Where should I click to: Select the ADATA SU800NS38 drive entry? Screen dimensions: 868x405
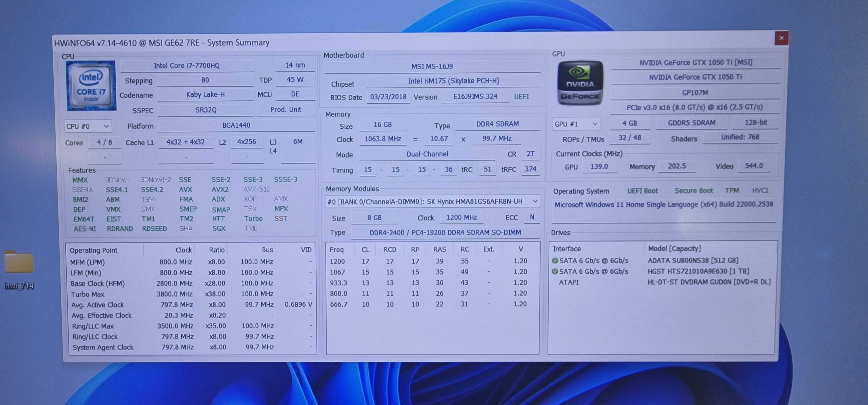point(663,261)
